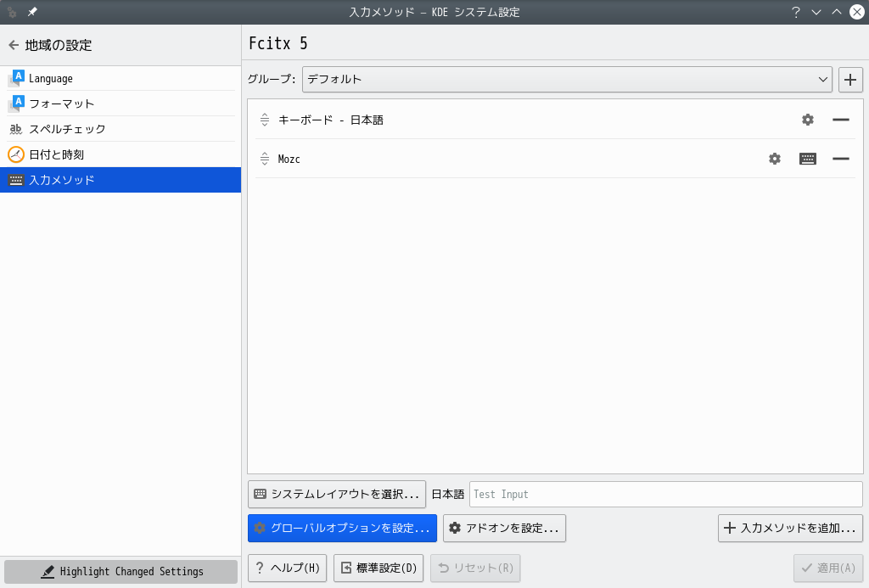Image resolution: width=869 pixels, height=588 pixels.
Task: Open the フォーマット settings page
Action: tap(121, 104)
